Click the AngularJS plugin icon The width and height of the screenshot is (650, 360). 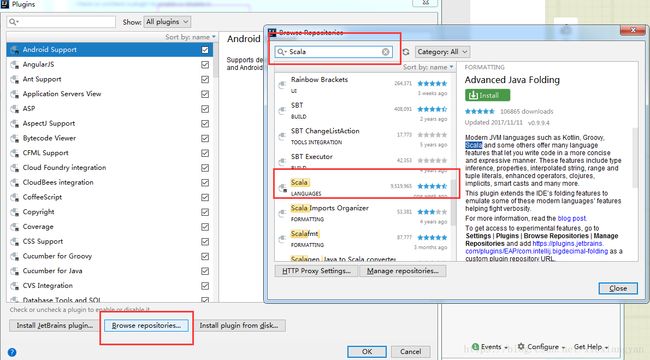click(x=15, y=65)
